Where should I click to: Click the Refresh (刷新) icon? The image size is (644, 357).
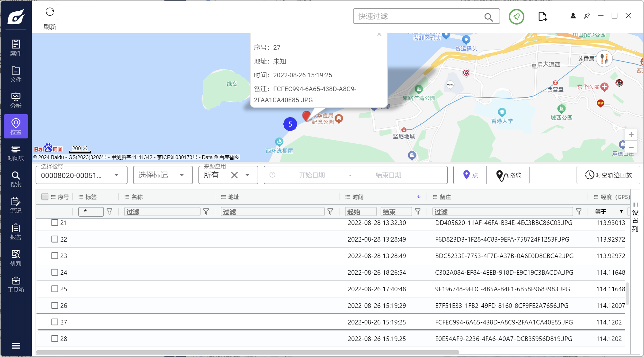[50, 12]
